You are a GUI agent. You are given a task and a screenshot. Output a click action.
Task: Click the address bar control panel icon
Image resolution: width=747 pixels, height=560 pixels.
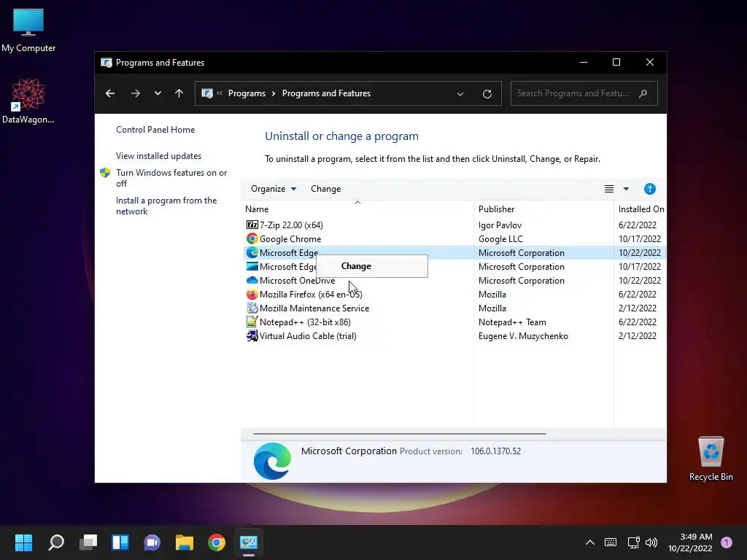(207, 93)
